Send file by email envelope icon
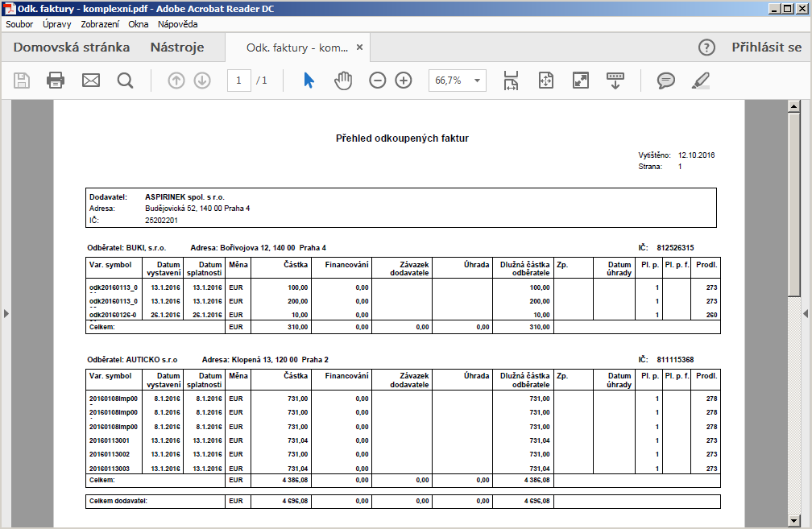 (x=90, y=81)
